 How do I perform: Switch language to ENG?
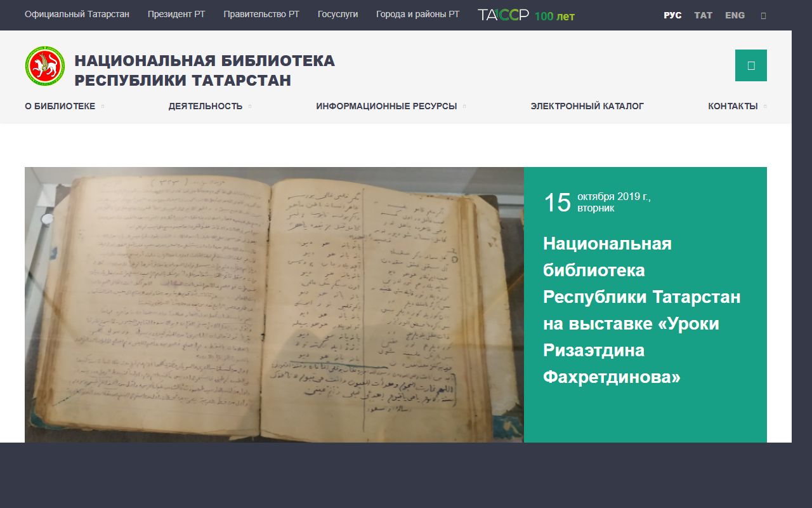click(735, 15)
